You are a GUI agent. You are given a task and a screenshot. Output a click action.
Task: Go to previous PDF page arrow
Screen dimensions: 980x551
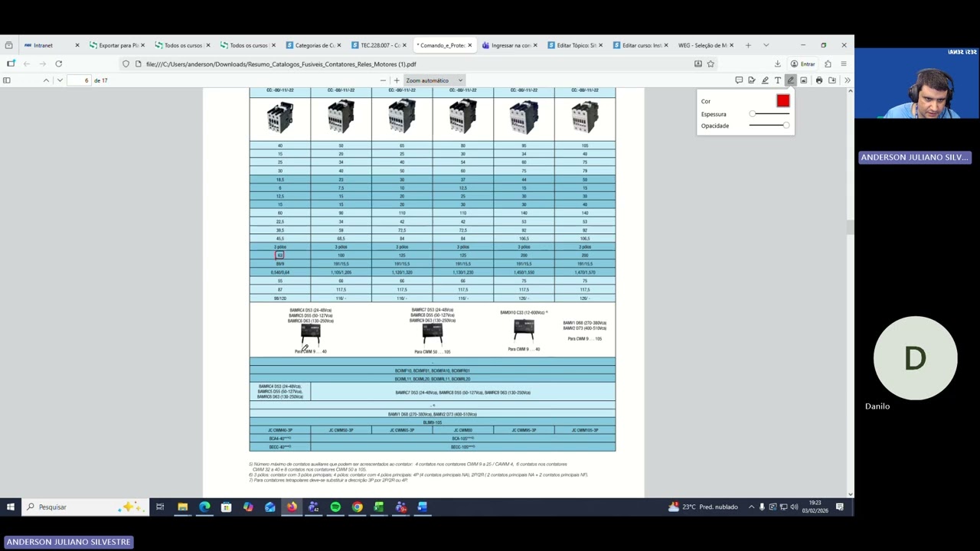click(x=46, y=80)
